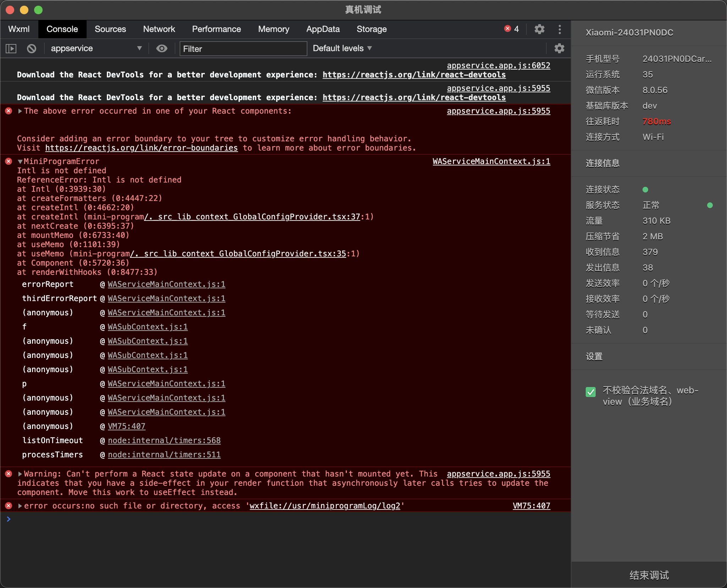The image size is (727, 588).
Task: Collapse the MiniProgramError stack trace
Action: pyautogui.click(x=20, y=162)
